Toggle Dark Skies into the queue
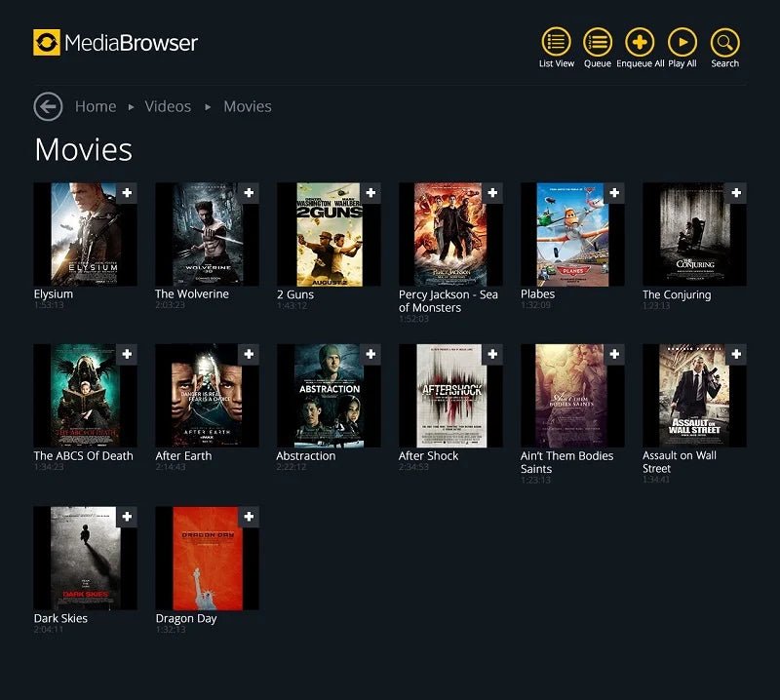The width and height of the screenshot is (780, 700). (128, 516)
